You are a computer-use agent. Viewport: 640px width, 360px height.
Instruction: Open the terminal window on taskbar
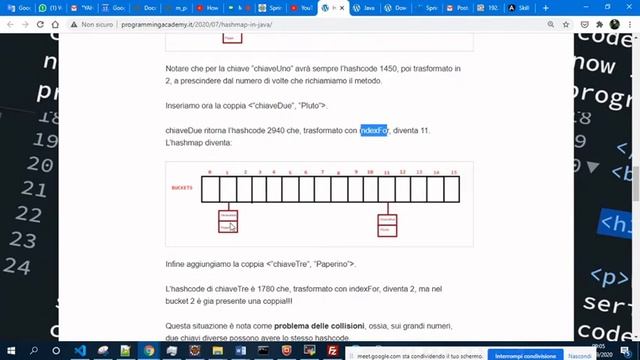click(x=263, y=351)
